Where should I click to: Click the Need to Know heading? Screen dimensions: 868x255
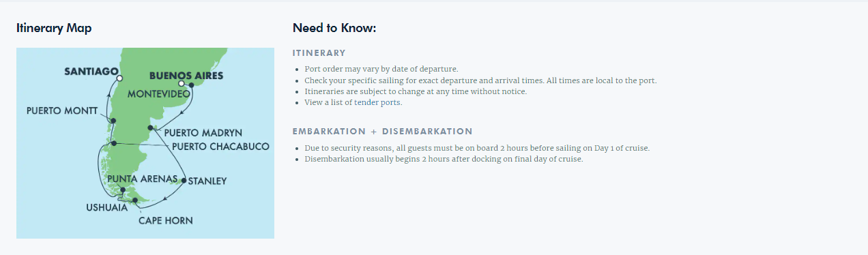click(x=334, y=28)
